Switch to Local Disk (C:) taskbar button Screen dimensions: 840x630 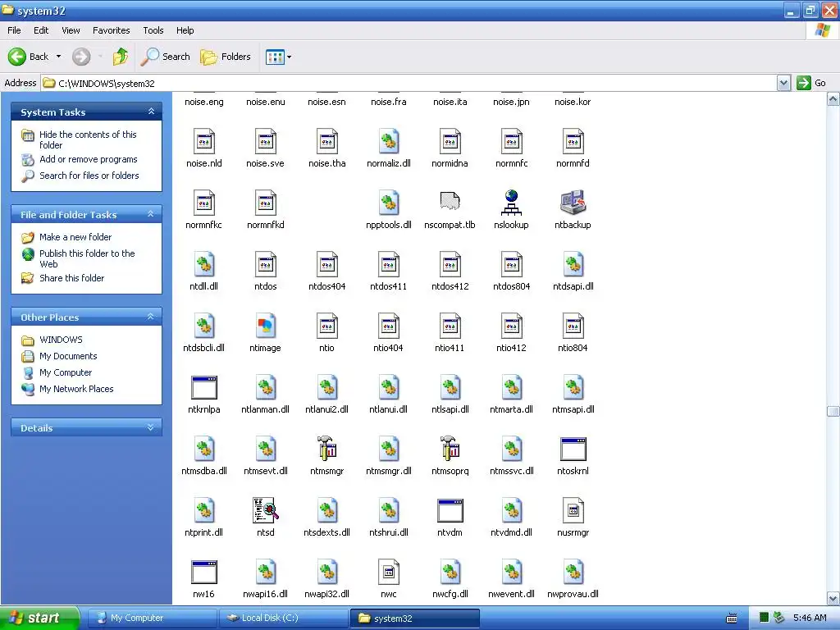click(284, 619)
